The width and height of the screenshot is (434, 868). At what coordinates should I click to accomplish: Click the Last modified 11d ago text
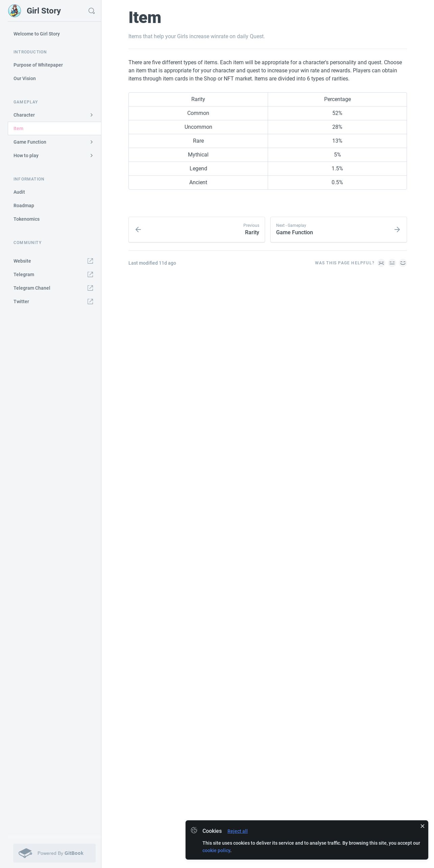point(152,263)
